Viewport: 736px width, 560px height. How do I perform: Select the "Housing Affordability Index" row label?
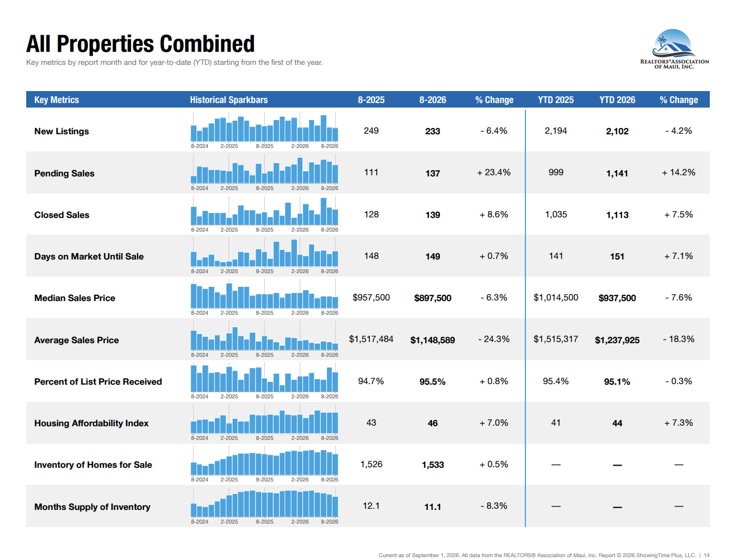[91, 423]
